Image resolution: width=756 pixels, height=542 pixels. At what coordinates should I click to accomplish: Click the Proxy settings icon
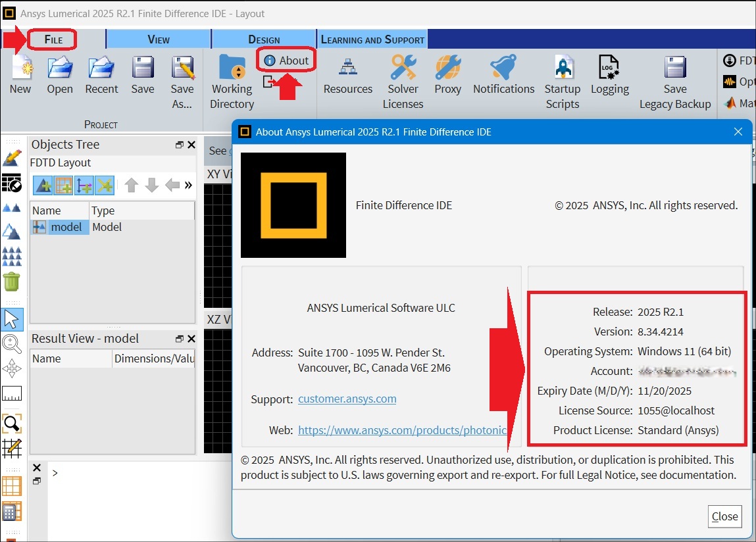(x=447, y=70)
